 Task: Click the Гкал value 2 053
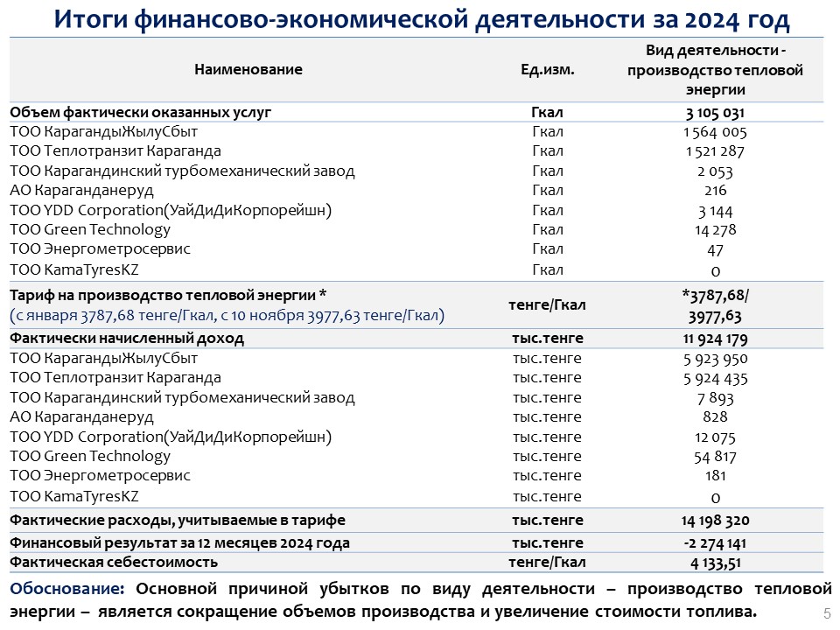(715, 171)
